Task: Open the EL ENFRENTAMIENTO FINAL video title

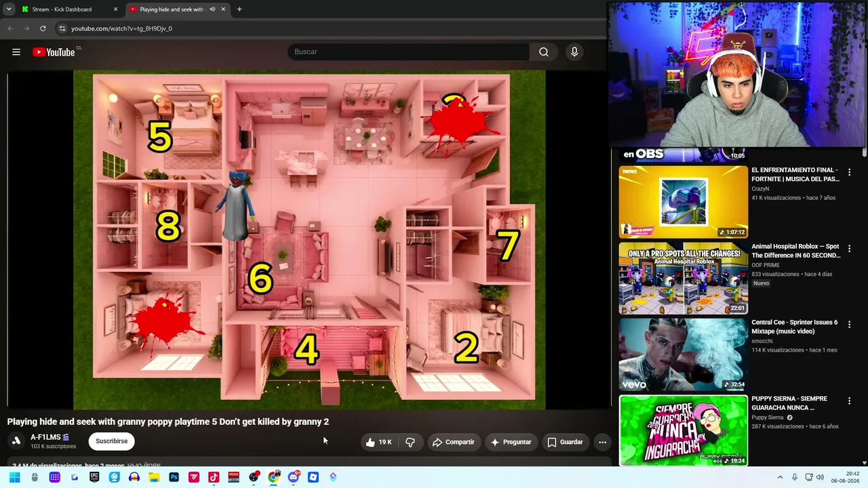Action: [795, 175]
